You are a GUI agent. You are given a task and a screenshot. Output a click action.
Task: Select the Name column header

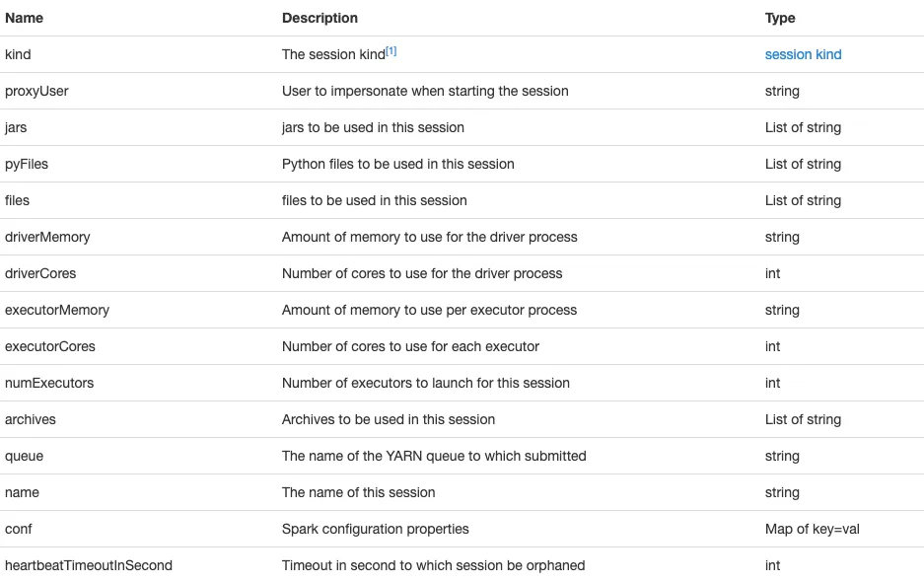click(25, 18)
